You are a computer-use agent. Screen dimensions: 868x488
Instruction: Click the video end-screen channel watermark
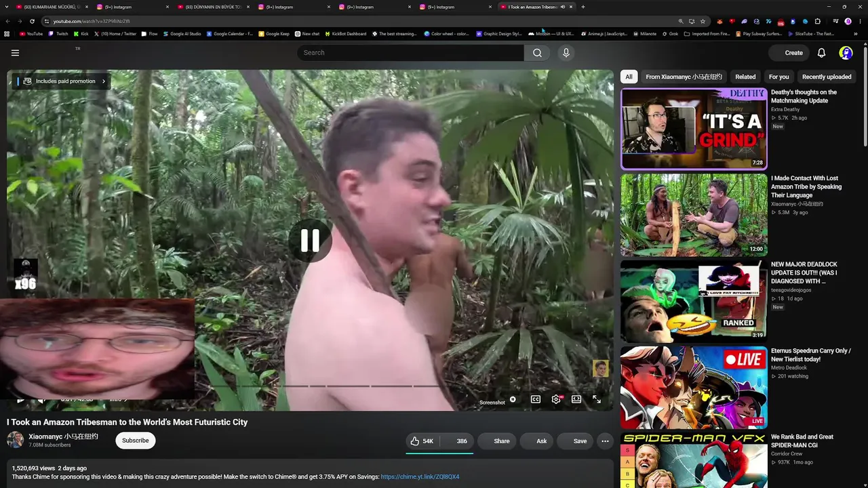[600, 368]
